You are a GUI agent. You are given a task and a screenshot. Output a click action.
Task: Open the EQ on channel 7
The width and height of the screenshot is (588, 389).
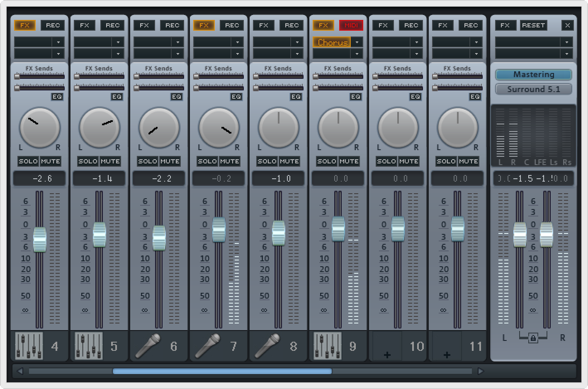[236, 97]
